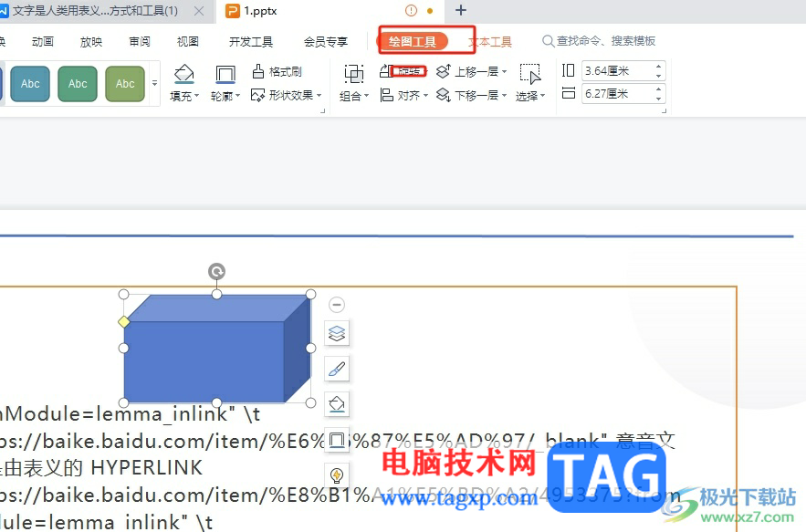This screenshot has height=532, width=806.
Task: Switch to the 文字是人类用表义 document tab
Action: (95, 11)
